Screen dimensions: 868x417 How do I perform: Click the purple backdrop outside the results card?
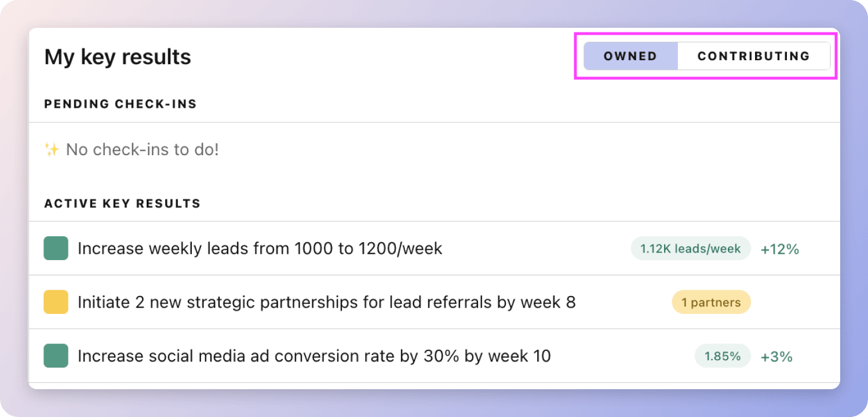point(854,232)
